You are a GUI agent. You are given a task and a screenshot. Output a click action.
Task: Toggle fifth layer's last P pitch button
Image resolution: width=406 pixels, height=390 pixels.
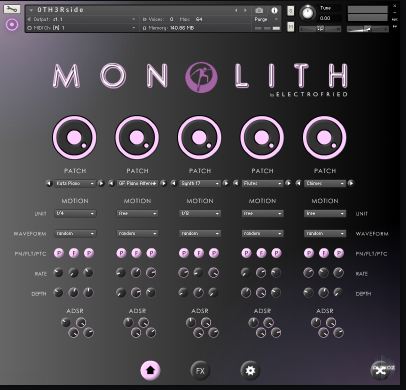[x=339, y=253]
